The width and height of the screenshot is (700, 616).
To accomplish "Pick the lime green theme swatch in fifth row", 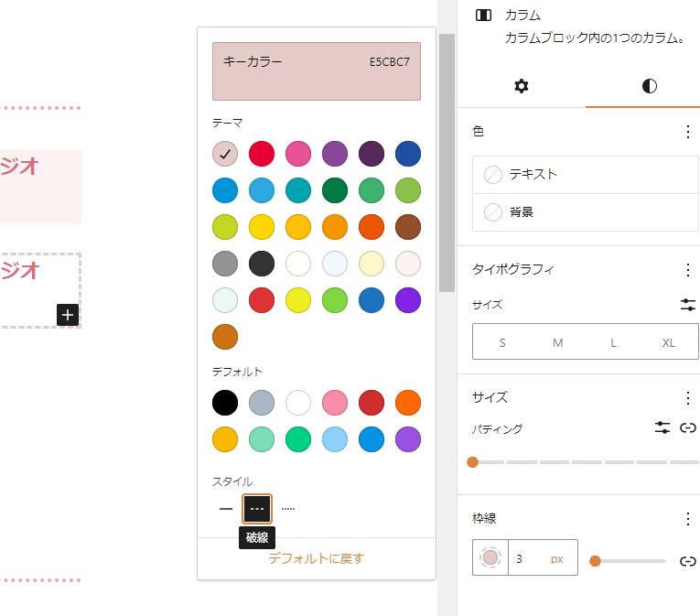I will pyautogui.click(x=335, y=300).
